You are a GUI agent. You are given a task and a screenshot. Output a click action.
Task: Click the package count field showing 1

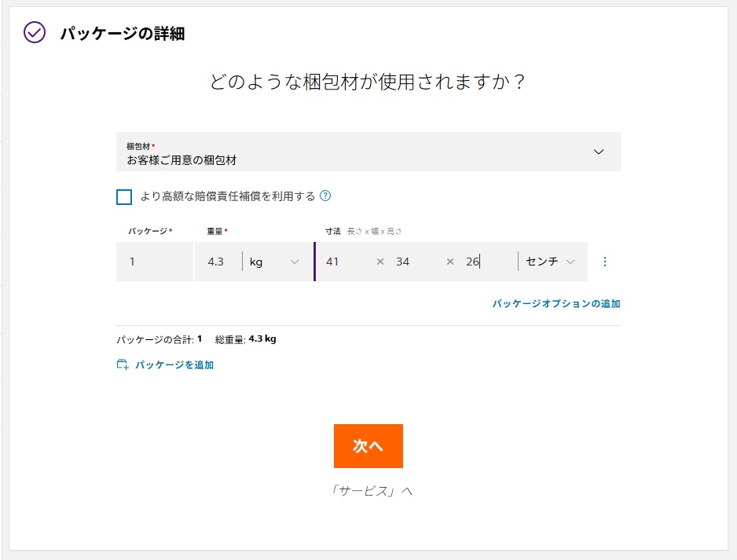154,262
